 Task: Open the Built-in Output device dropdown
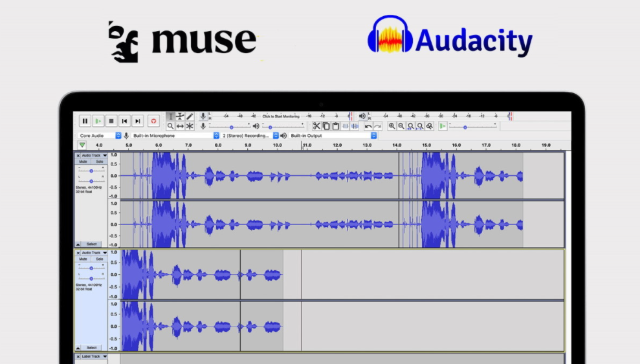click(x=333, y=135)
